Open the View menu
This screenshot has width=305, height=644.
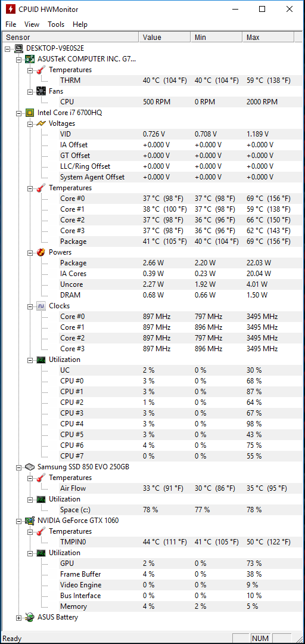pyautogui.click(x=32, y=24)
